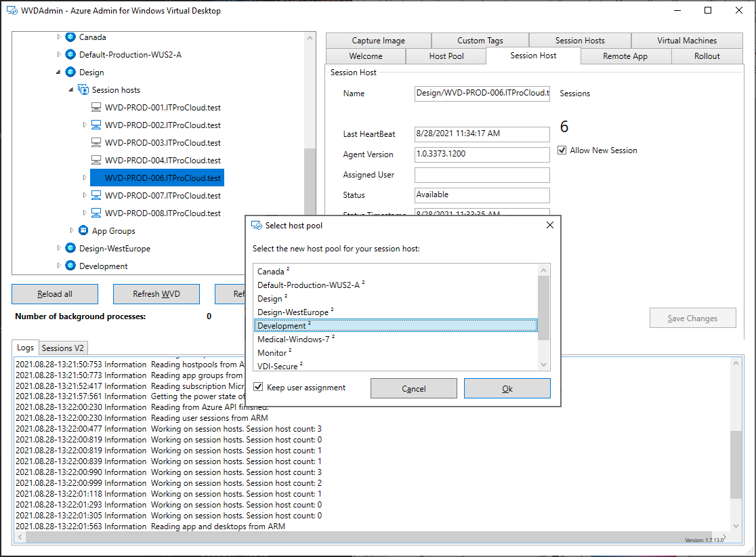The width and height of the screenshot is (756, 557).
Task: Open the Capture Image tab
Action: [379, 41]
